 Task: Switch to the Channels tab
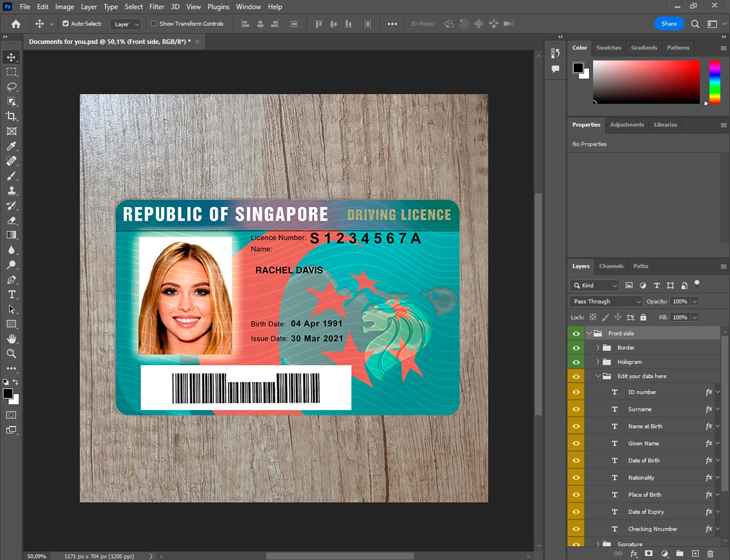(611, 266)
